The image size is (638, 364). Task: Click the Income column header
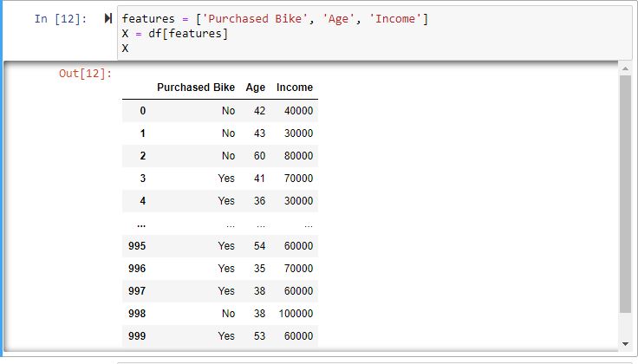295,88
